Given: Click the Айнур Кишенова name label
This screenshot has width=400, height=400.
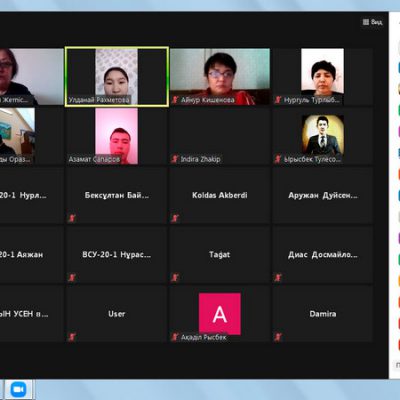Looking at the screenshot, I should (207, 100).
